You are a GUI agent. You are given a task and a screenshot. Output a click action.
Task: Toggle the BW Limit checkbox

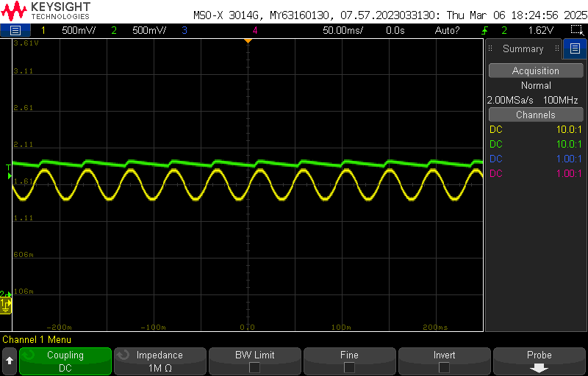pos(254,367)
